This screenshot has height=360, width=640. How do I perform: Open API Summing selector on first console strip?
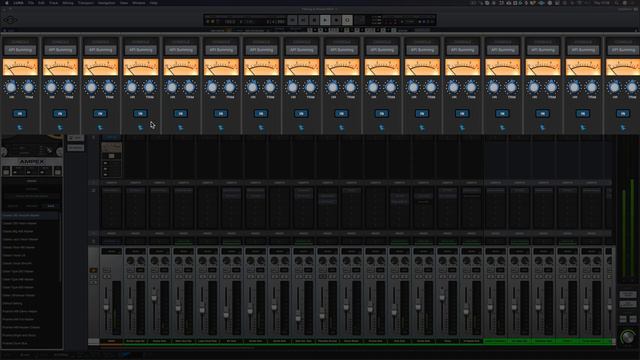pos(20,50)
